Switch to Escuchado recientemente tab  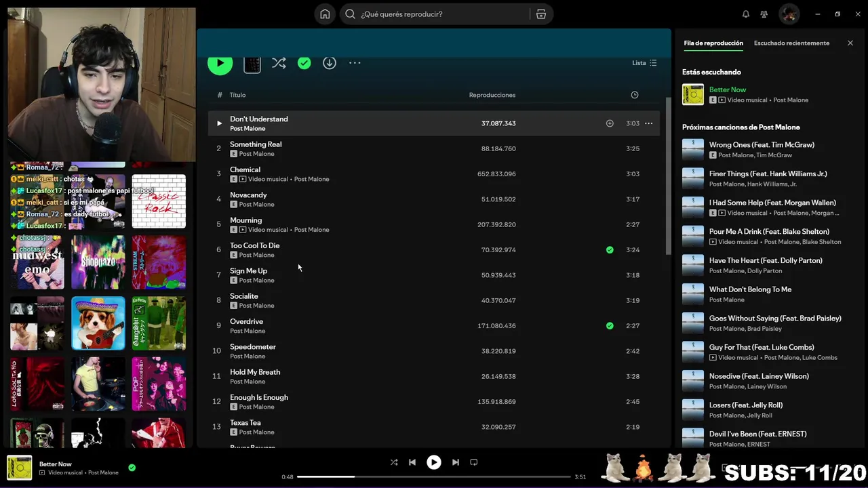(791, 43)
